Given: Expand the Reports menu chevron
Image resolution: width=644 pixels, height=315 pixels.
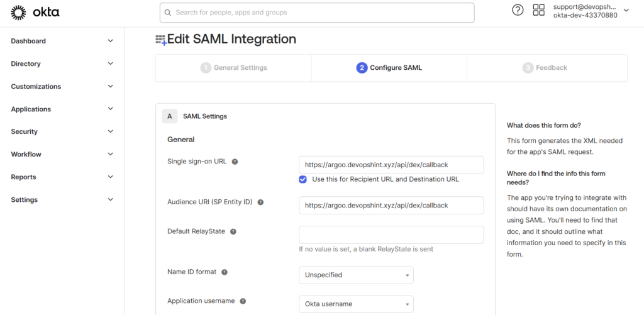Looking at the screenshot, I should click(x=110, y=177).
